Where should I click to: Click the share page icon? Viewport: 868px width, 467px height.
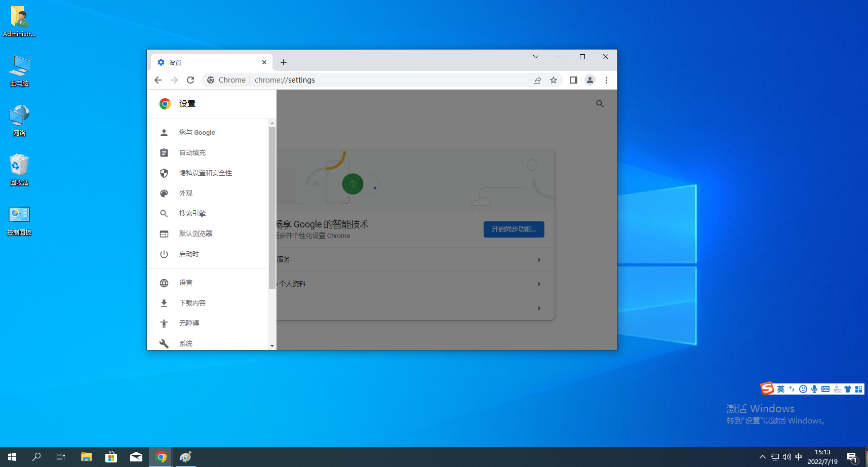click(x=537, y=80)
